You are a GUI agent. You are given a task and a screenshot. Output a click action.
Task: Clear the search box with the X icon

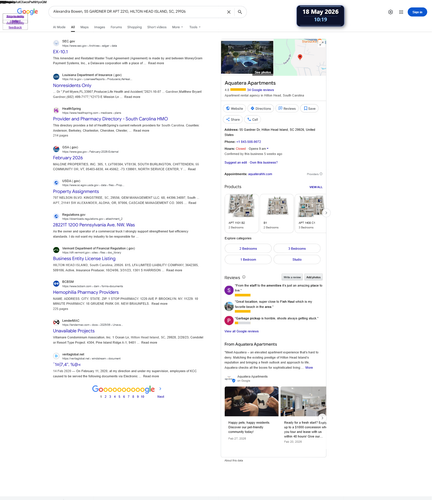point(229,12)
